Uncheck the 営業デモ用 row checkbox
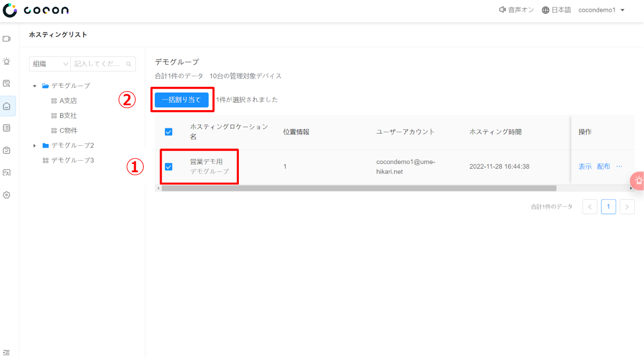 169,167
